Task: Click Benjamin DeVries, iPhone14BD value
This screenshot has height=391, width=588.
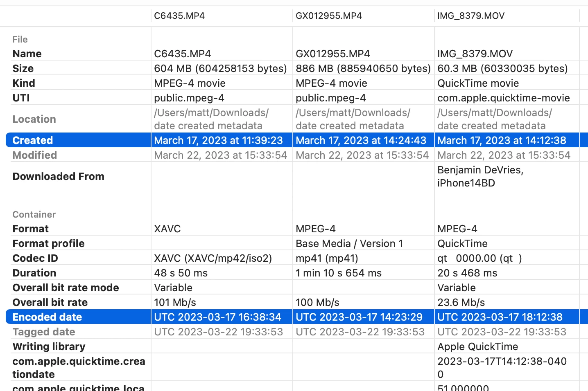Action: pyautogui.click(x=480, y=176)
